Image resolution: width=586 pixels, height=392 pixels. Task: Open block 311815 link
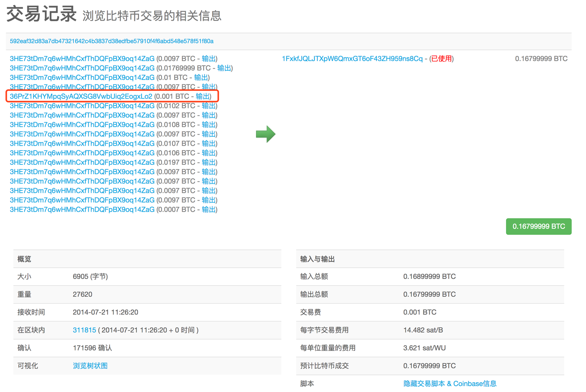84,330
